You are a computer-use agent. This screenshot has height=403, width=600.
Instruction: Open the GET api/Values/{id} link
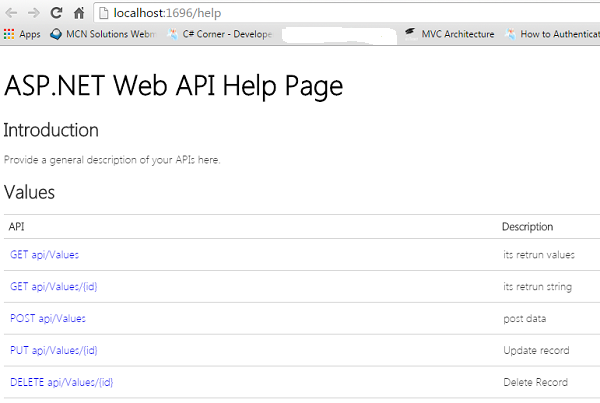53,287
